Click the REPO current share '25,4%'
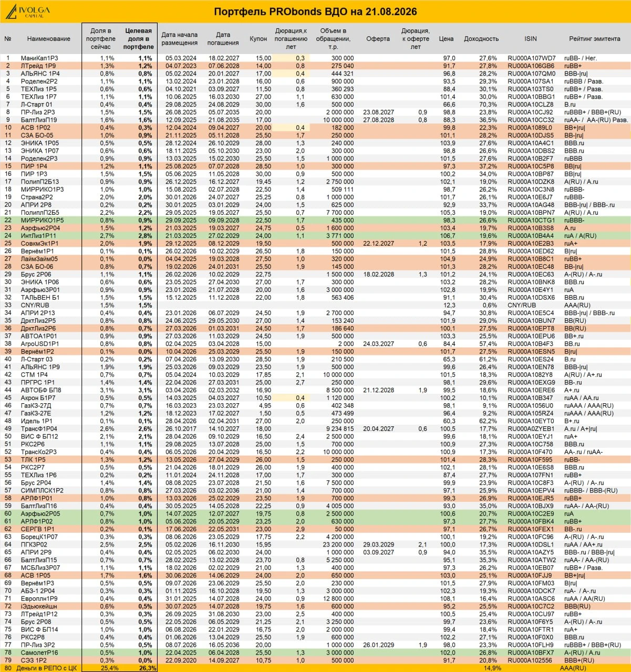The image size is (631, 672). point(109,668)
